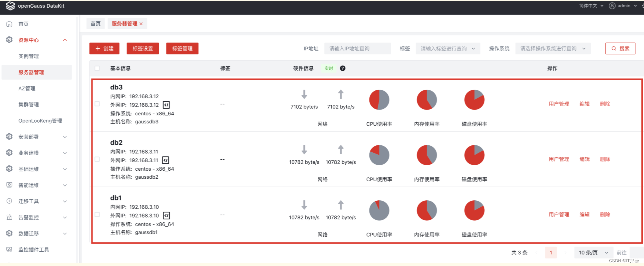Focus the 前往 page jump input

[636, 253]
